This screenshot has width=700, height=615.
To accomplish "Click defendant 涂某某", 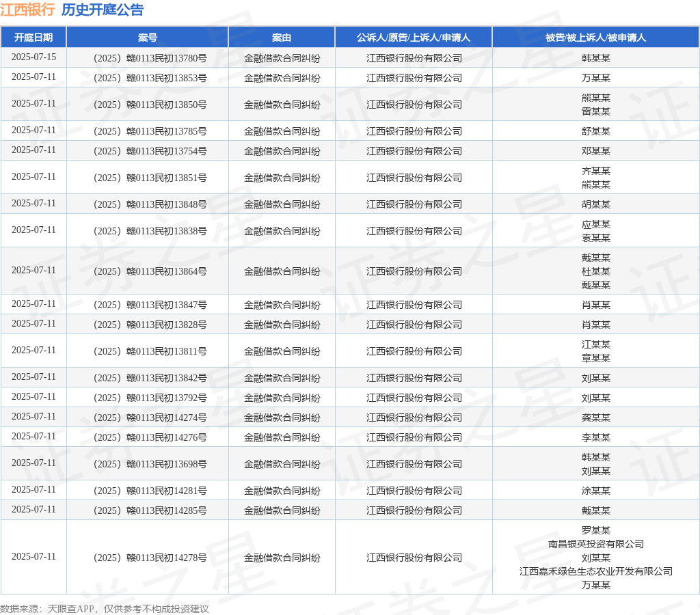I will 595,491.
